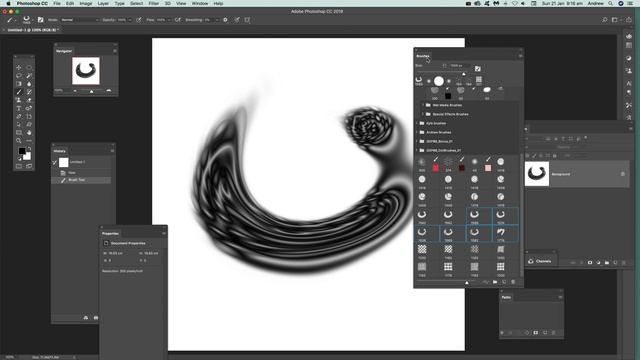
Task: Select the Move tool in the toolbox
Action: [19, 67]
